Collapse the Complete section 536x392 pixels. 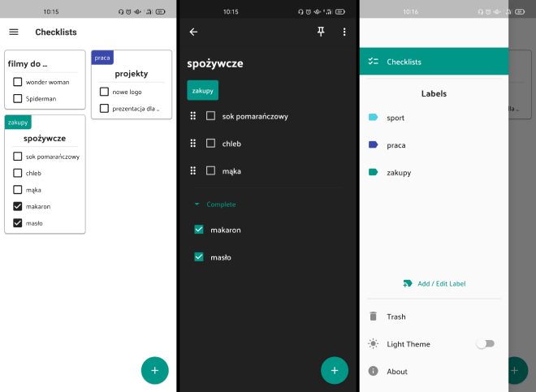coord(196,205)
